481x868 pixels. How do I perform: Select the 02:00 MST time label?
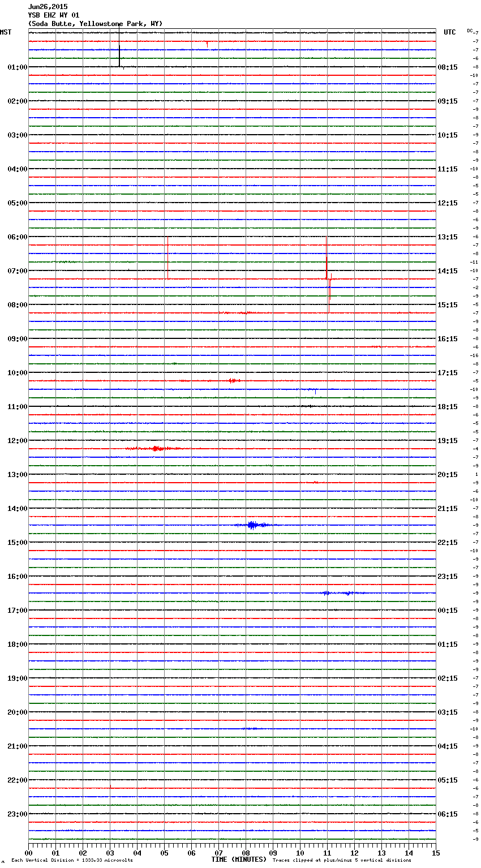[18, 101]
